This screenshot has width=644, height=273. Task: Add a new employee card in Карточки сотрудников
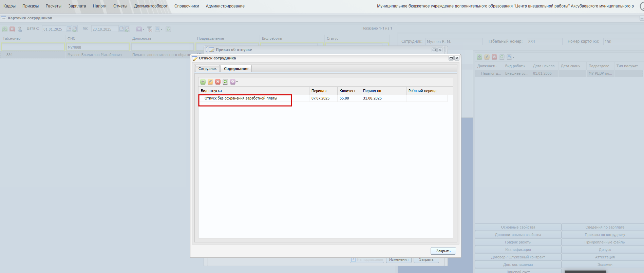[5, 29]
